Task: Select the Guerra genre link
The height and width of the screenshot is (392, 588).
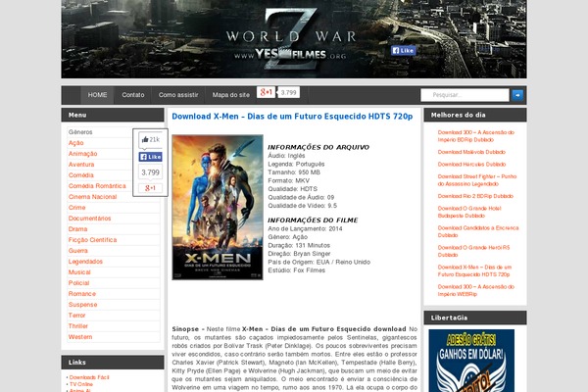Action: 78,251
